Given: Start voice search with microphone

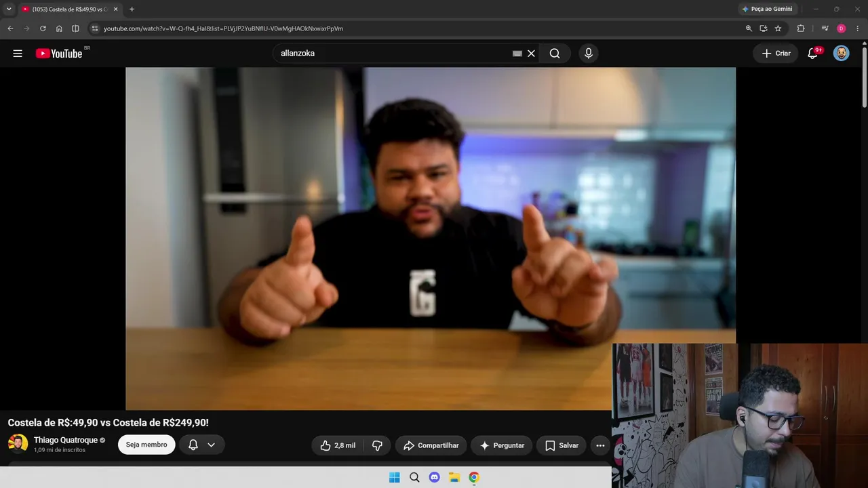Looking at the screenshot, I should point(588,54).
